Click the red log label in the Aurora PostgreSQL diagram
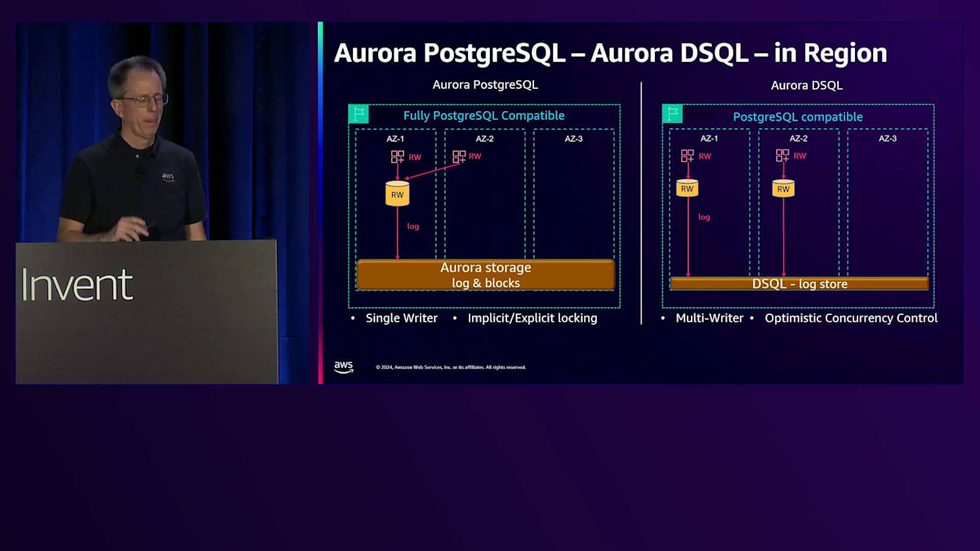Viewport: 980px width, 551px height. (x=413, y=226)
